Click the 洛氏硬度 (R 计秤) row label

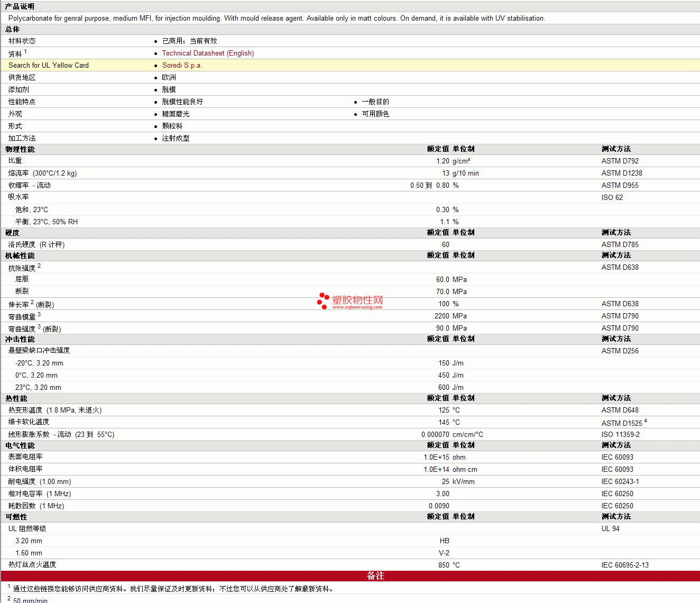[36, 245]
